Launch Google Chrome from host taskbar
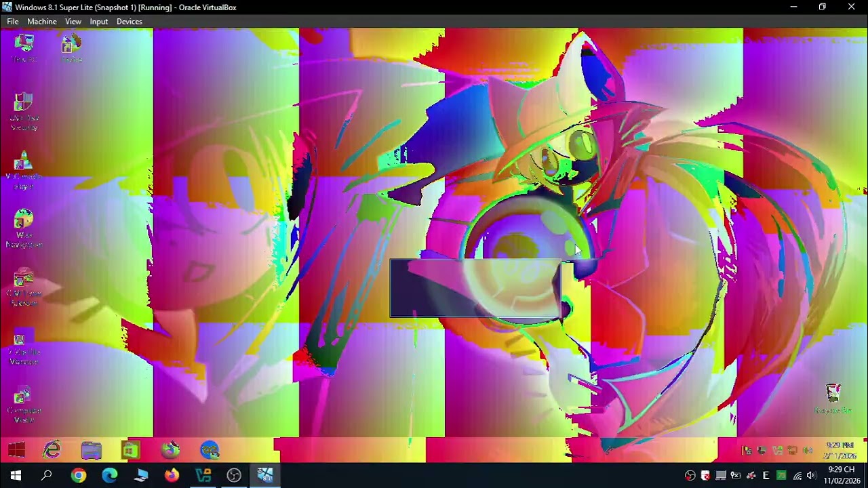Viewport: 868px width, 488px height. pos(79,476)
